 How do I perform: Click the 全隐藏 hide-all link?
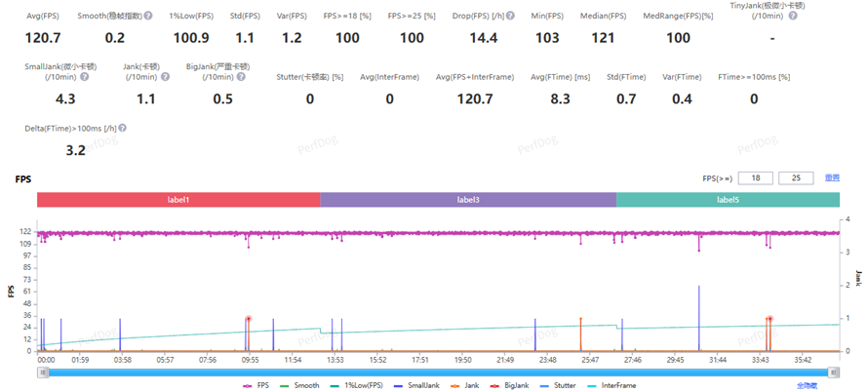[808, 385]
